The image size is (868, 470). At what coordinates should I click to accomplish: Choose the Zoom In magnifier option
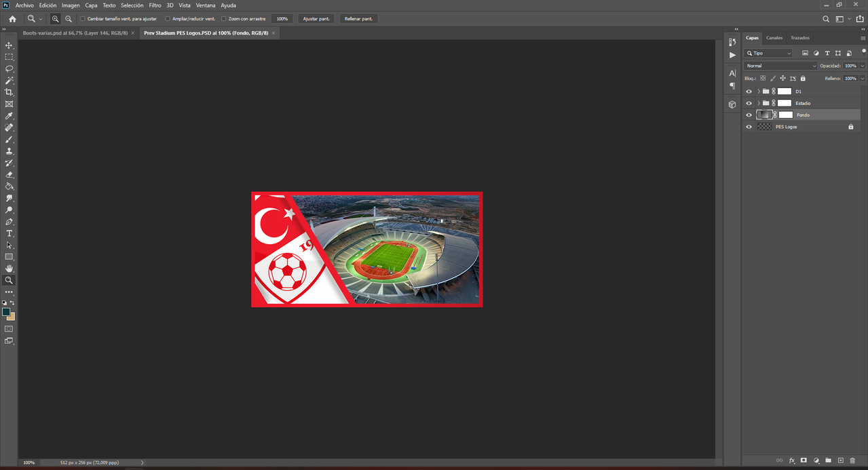[x=56, y=19]
